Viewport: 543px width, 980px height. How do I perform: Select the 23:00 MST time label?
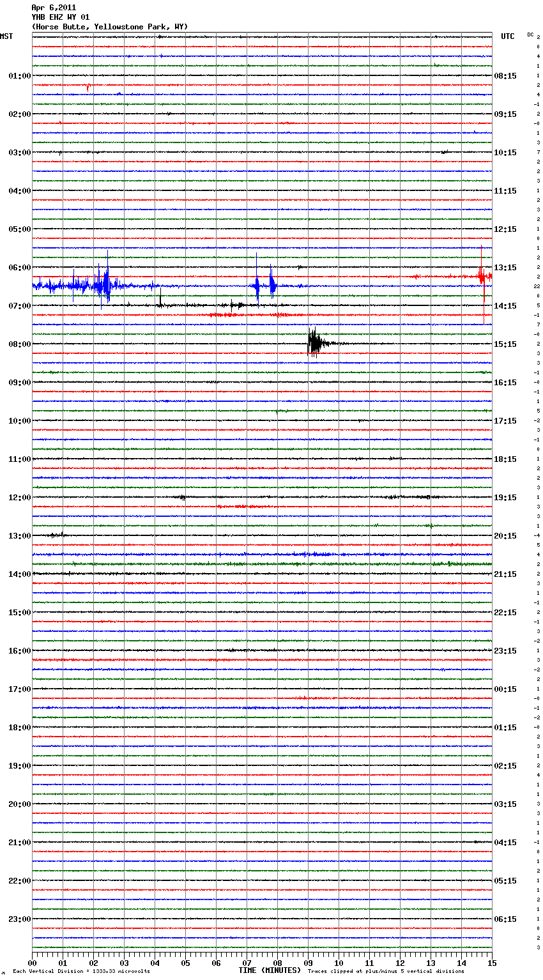tap(20, 919)
